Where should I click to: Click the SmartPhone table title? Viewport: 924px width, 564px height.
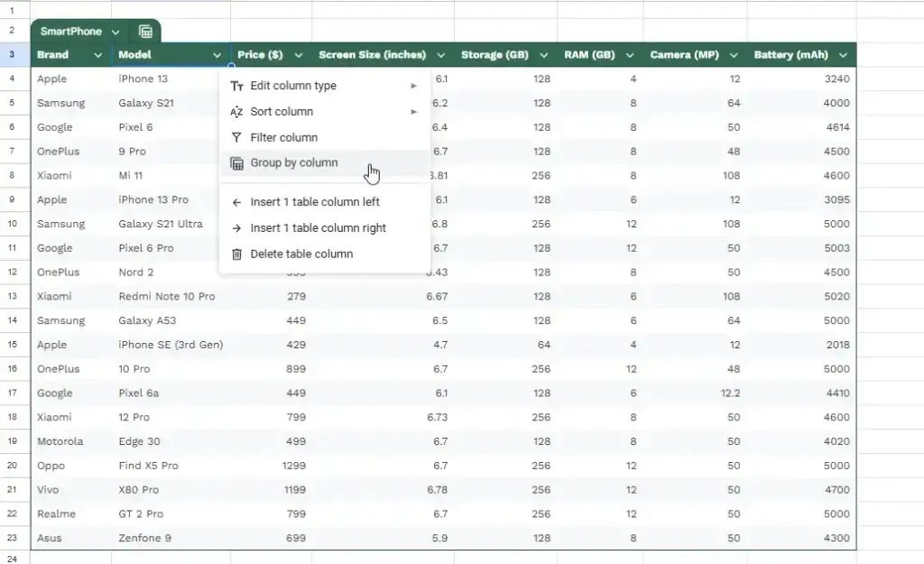70,32
